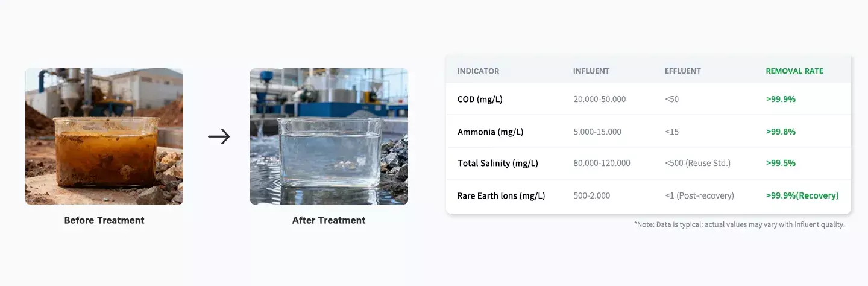Click the Total Salinity (mg/L) row label
The image size is (868, 286).
[498, 164]
